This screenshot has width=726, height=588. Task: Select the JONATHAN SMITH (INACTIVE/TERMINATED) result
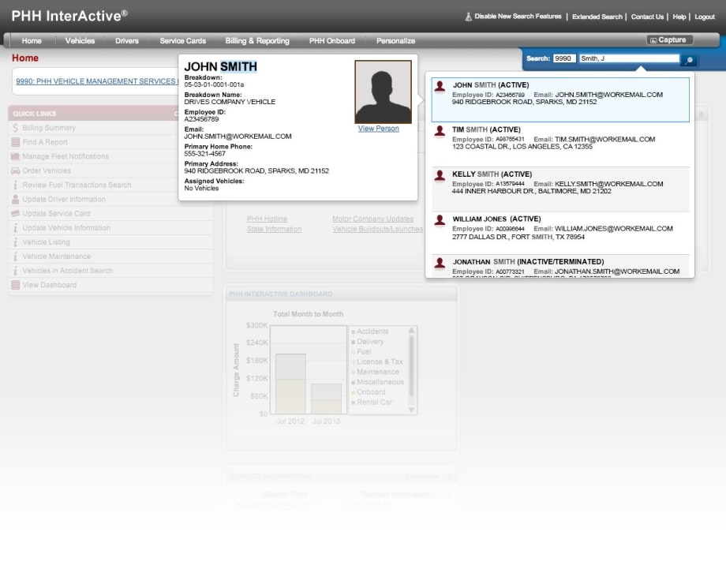point(560,266)
